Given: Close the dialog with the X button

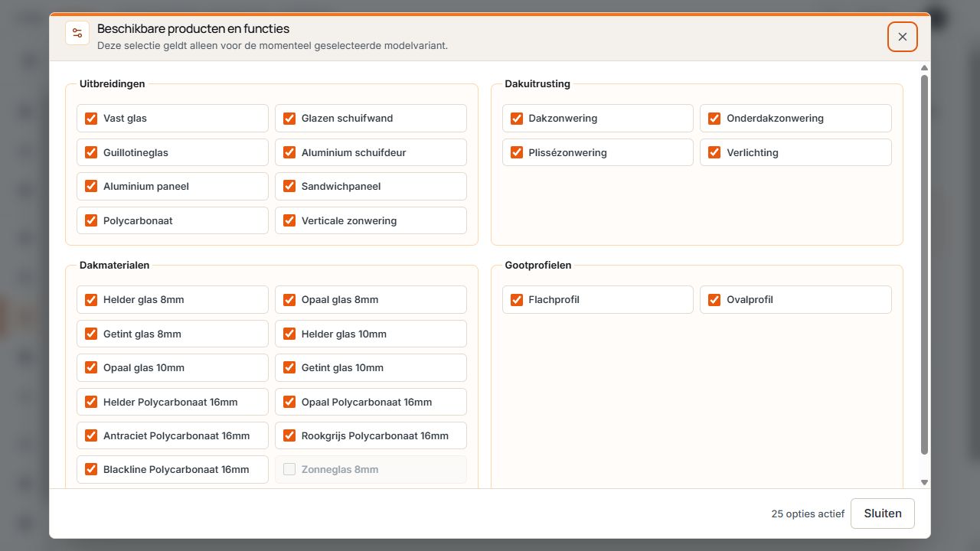Looking at the screenshot, I should [x=903, y=37].
